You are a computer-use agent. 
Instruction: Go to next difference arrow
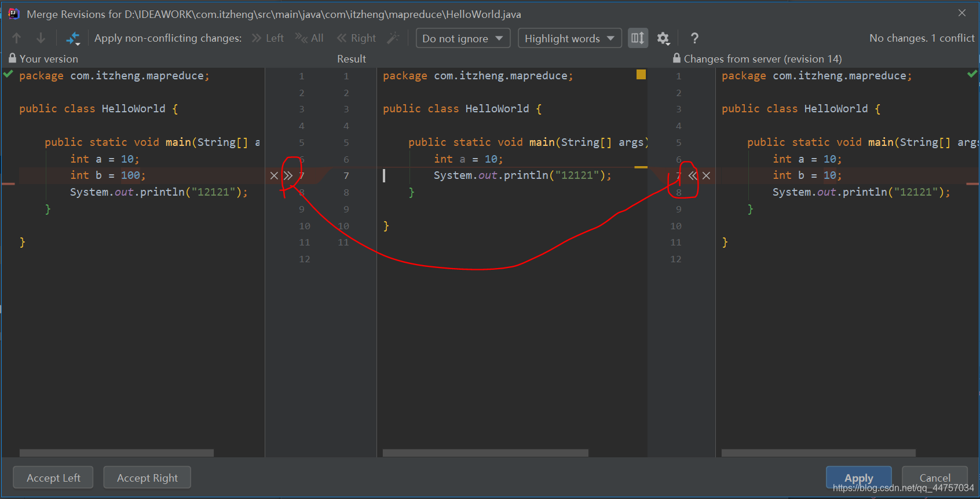pos(41,38)
